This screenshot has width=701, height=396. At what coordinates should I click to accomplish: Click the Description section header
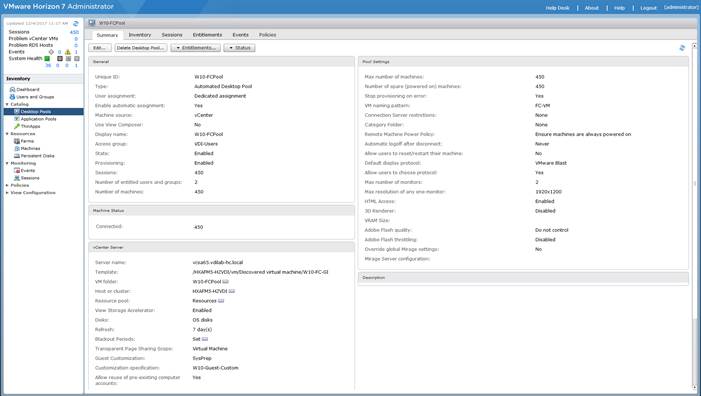523,278
